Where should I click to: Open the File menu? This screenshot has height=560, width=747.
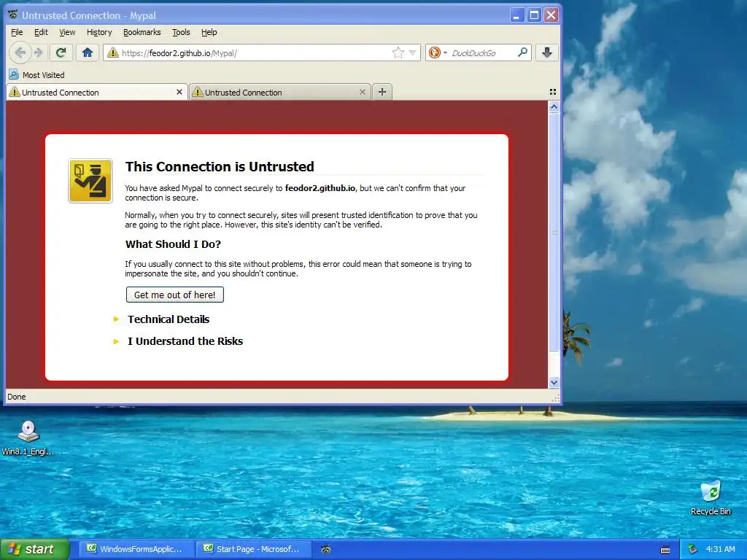(x=17, y=32)
